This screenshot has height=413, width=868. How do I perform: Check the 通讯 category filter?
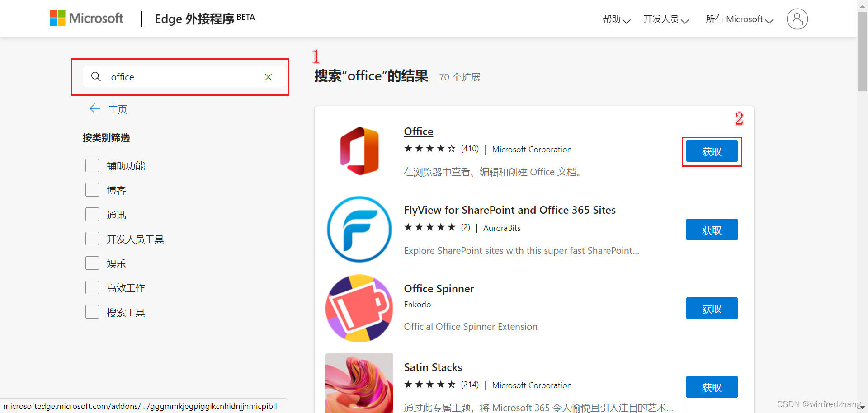point(92,214)
